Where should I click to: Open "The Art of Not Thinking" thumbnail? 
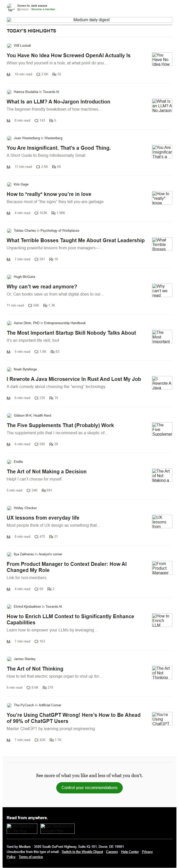162,672
